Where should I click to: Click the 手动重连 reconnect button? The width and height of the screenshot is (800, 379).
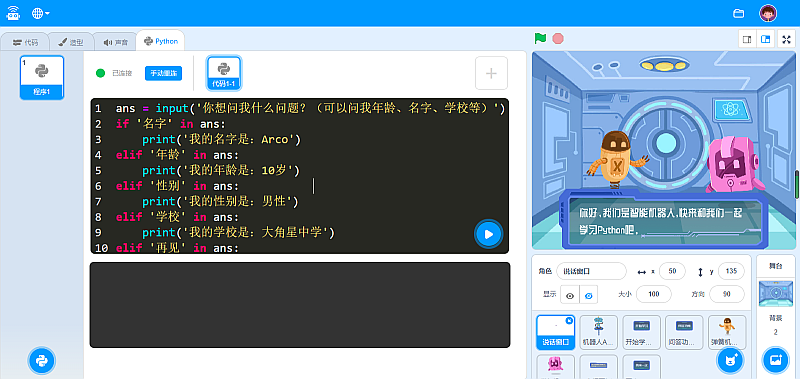point(163,73)
